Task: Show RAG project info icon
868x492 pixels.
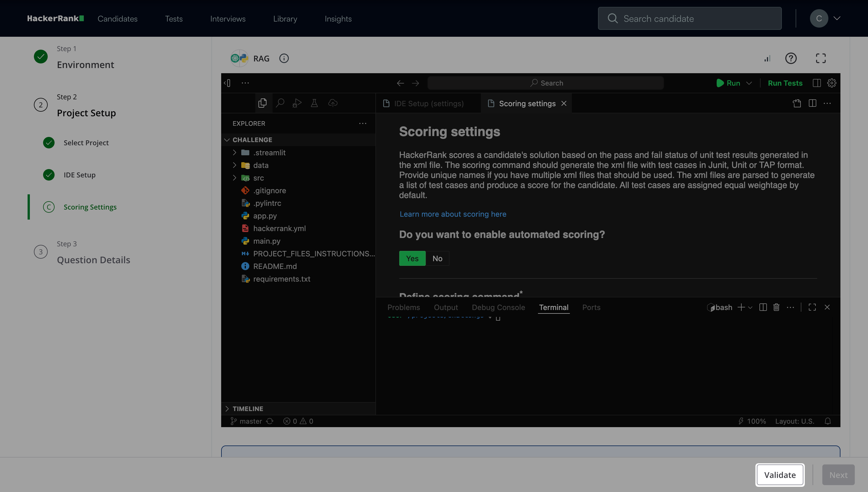Action: click(284, 59)
